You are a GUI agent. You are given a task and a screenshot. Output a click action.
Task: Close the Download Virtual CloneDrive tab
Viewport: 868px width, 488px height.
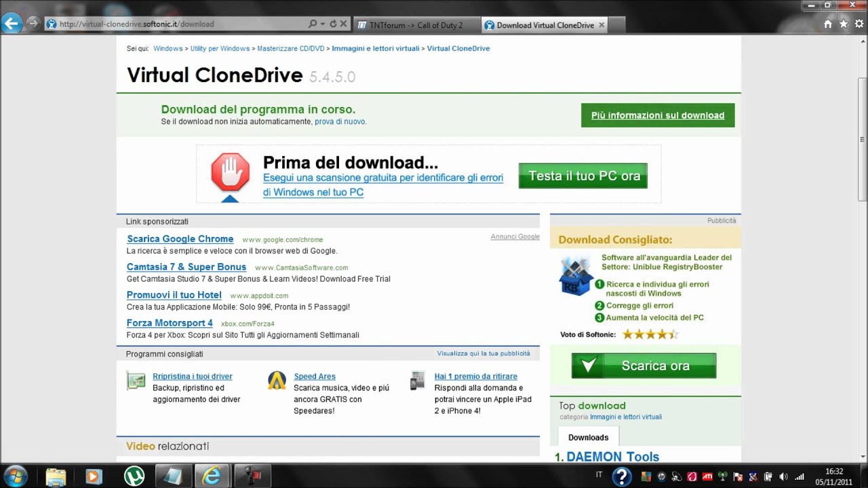tap(601, 25)
